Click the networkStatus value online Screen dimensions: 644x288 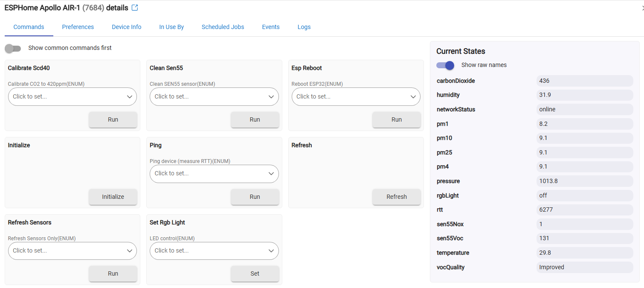pyautogui.click(x=585, y=109)
